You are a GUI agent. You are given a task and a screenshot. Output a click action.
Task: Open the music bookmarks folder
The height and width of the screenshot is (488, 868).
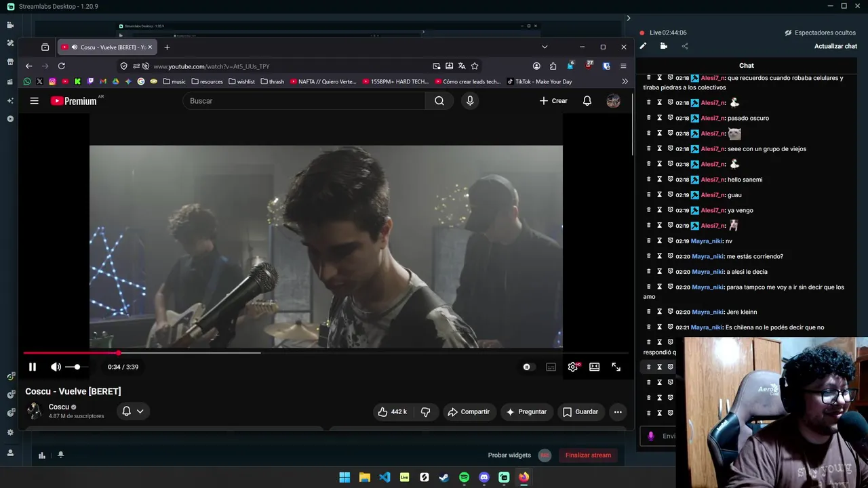pos(174,81)
